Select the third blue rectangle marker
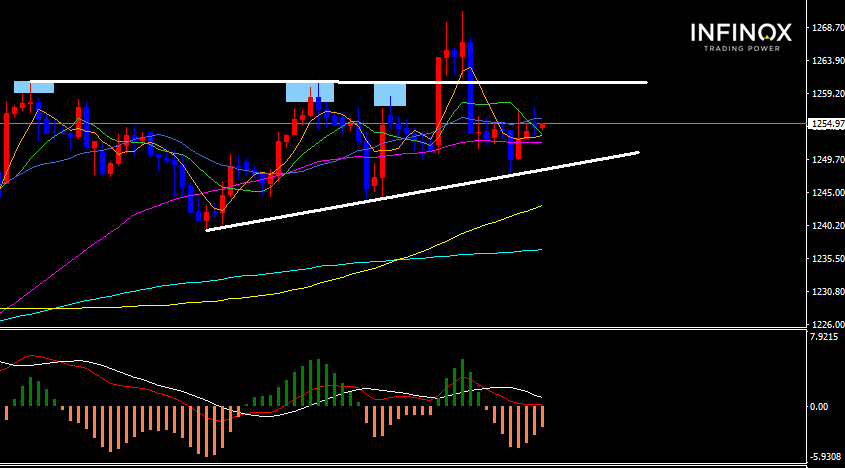Screen dimensions: 845x468 390,95
